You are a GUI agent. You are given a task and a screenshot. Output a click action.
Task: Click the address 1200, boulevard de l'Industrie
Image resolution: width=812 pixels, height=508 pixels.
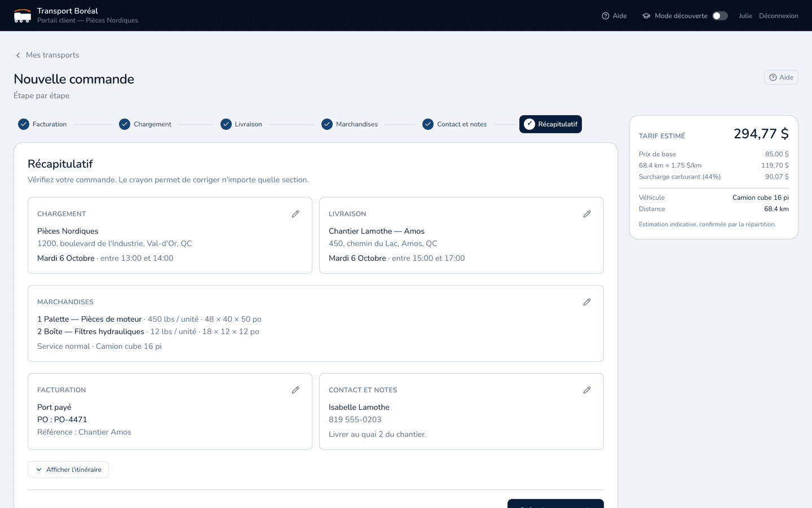pos(114,243)
